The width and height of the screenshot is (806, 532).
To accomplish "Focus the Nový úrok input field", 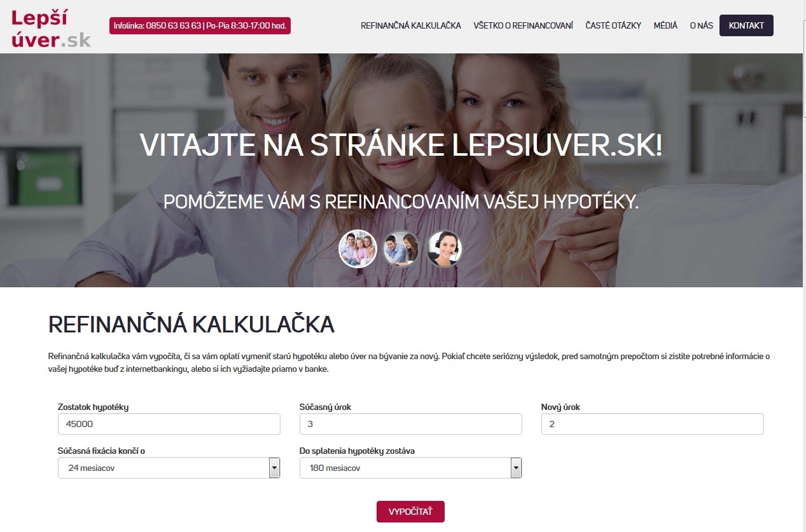I will point(652,424).
